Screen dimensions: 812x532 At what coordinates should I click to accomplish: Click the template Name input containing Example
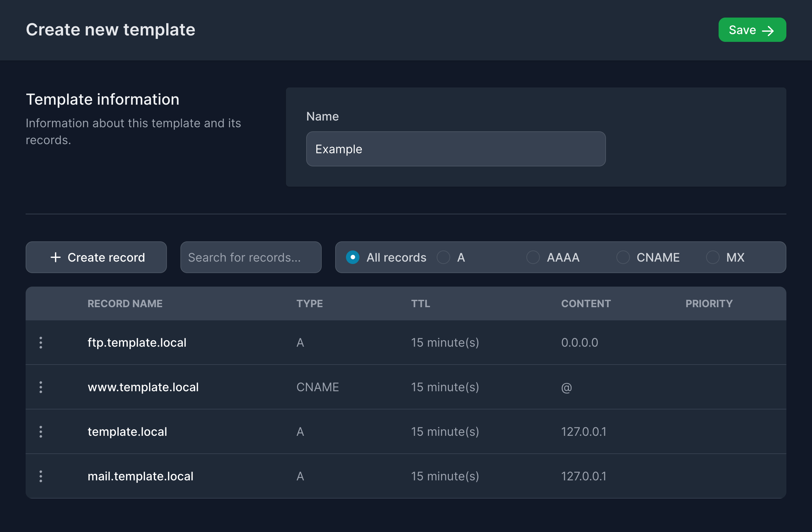pyautogui.click(x=456, y=149)
